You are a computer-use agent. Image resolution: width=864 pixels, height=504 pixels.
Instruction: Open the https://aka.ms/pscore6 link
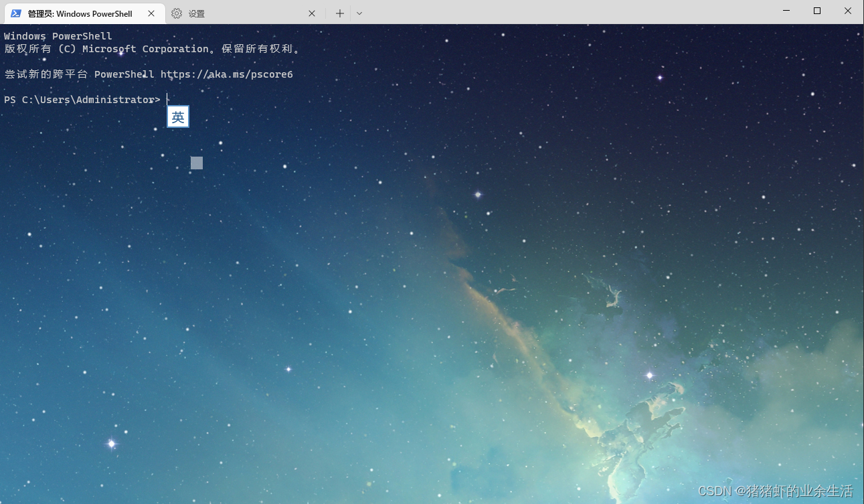pyautogui.click(x=227, y=74)
